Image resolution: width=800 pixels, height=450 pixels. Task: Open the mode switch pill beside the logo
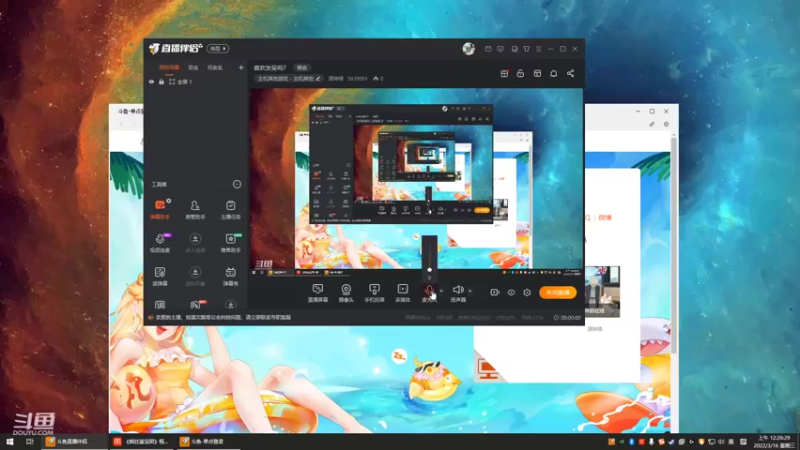coord(218,48)
